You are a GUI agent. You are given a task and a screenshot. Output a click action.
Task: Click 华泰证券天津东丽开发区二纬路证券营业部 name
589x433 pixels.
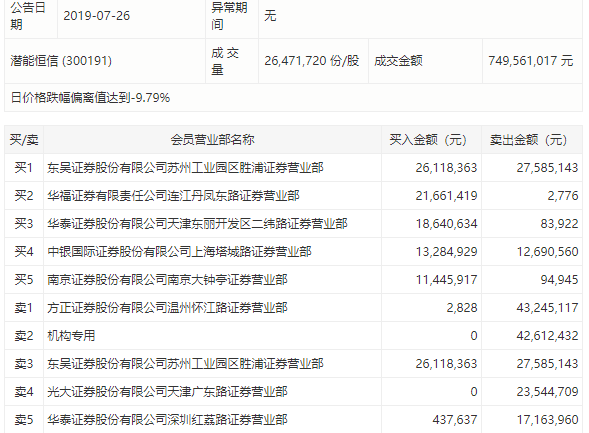(x=197, y=223)
